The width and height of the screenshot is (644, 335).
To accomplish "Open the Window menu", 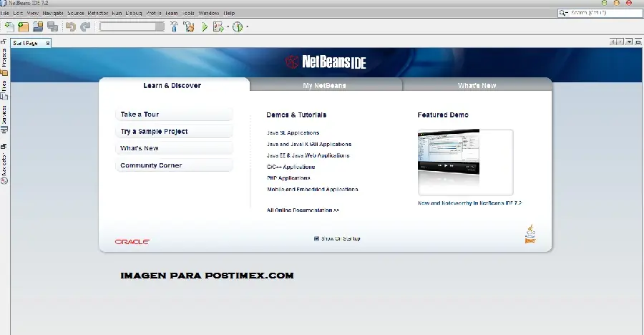I will 209,13.
